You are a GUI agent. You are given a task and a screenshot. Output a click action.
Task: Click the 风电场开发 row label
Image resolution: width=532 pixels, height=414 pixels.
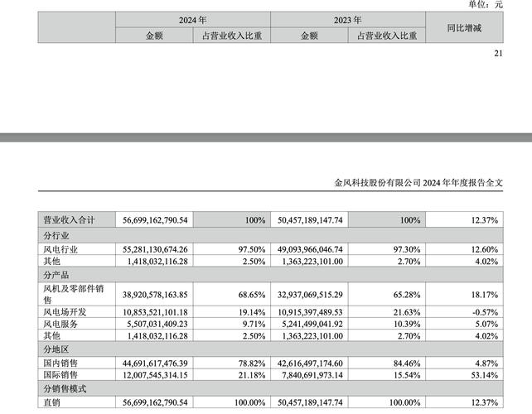66,314
